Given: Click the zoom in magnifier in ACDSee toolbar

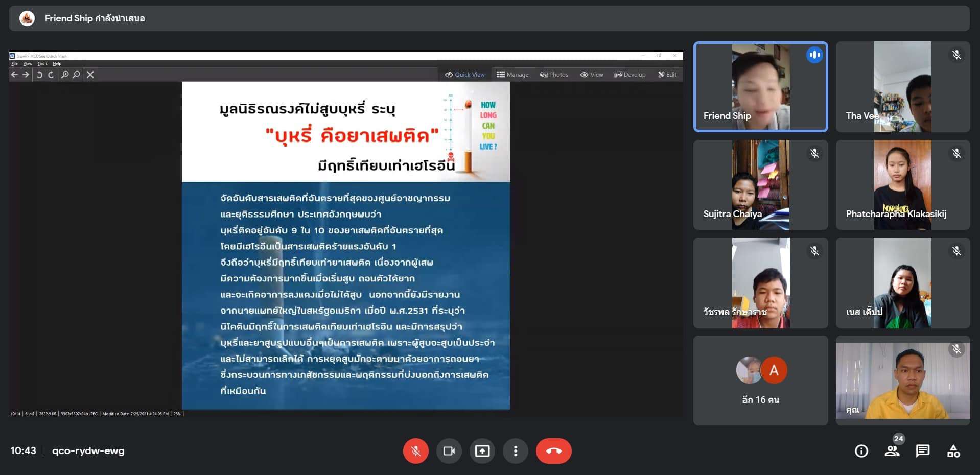Looking at the screenshot, I should (65, 75).
